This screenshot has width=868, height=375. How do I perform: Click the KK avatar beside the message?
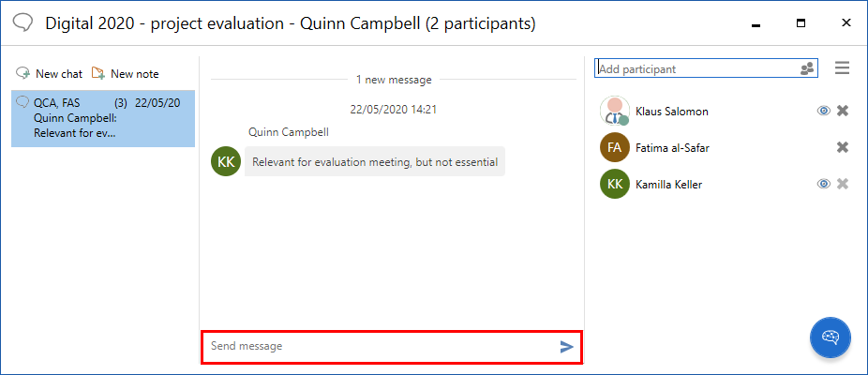[x=226, y=161]
